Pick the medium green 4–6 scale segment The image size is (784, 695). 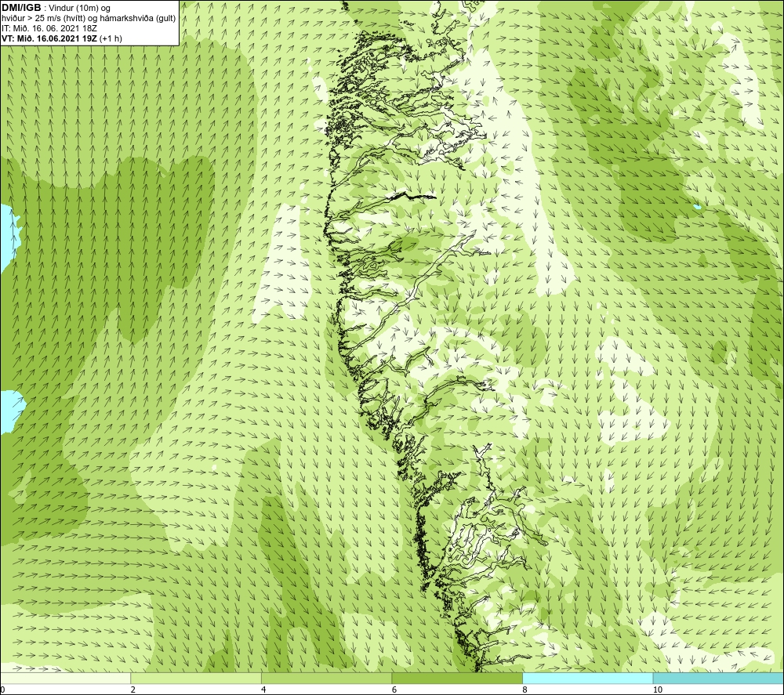tap(326, 678)
